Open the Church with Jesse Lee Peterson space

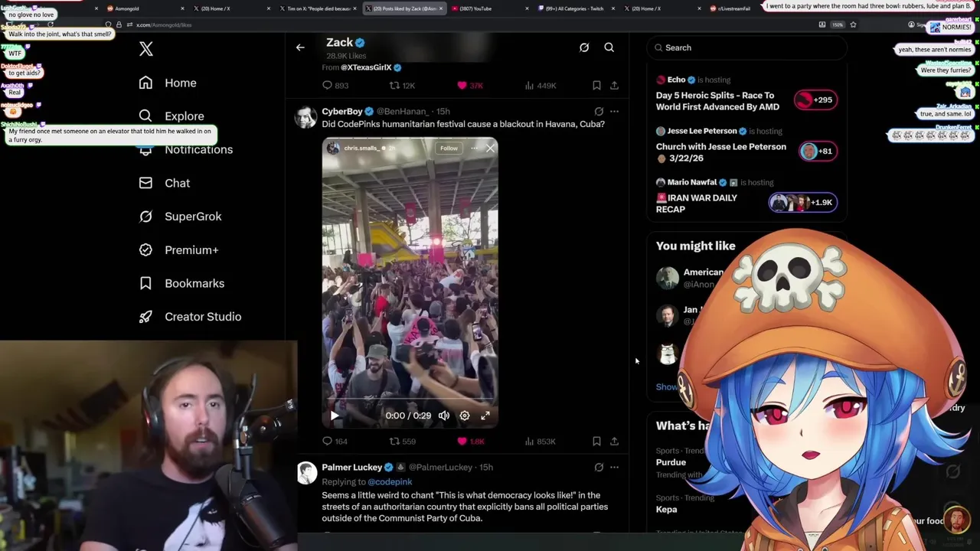click(x=720, y=152)
